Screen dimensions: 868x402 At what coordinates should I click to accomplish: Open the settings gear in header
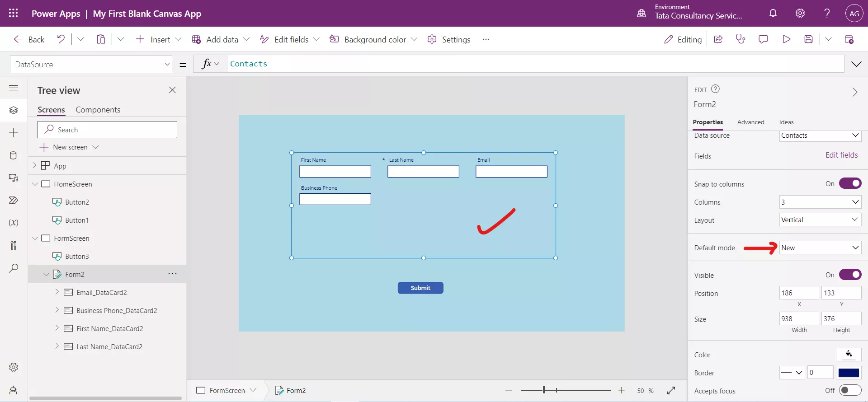point(800,13)
